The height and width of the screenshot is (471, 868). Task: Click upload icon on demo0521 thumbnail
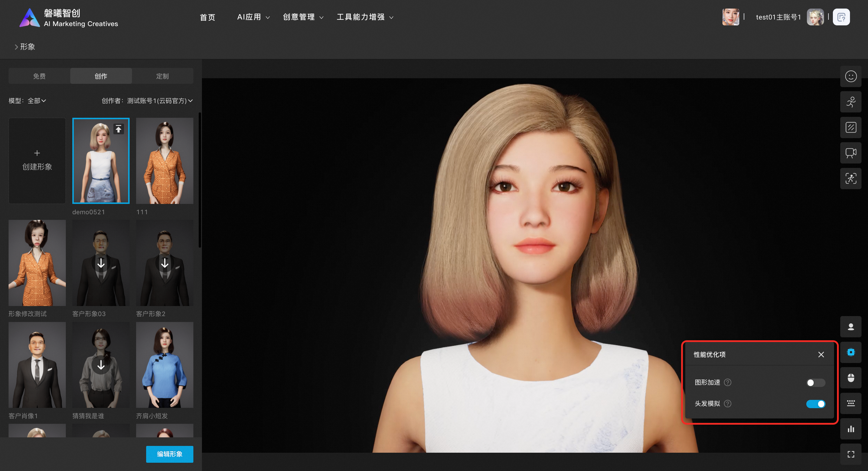coord(118,129)
